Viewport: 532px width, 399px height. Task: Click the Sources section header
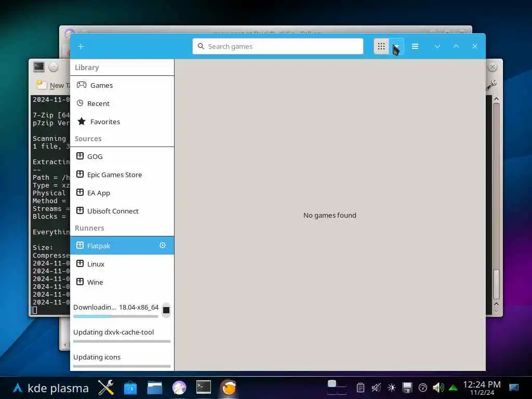(88, 139)
